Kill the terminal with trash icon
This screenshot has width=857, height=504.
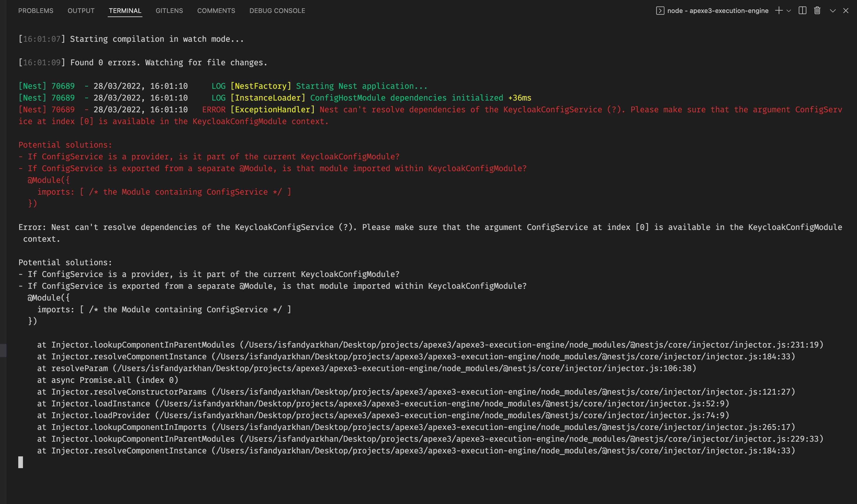[817, 11]
